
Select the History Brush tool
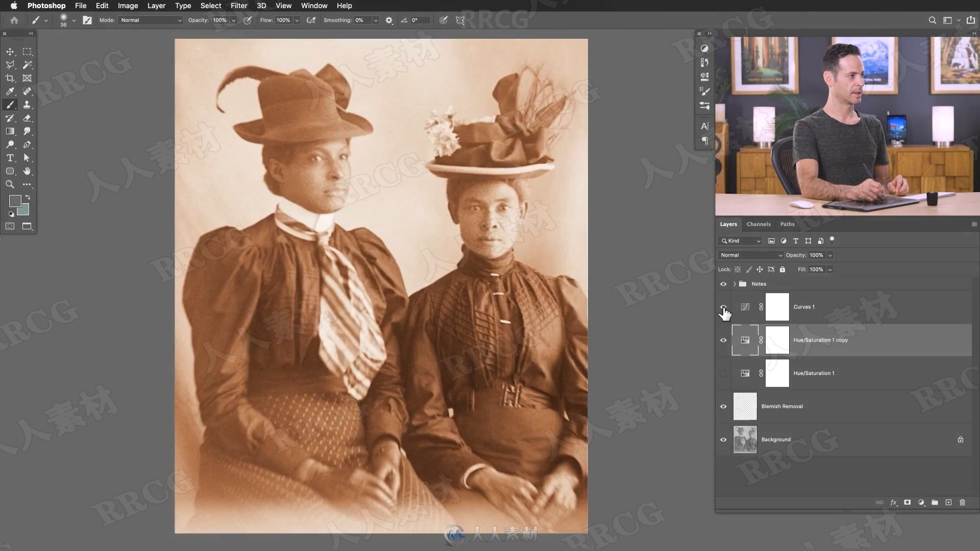pos(10,118)
